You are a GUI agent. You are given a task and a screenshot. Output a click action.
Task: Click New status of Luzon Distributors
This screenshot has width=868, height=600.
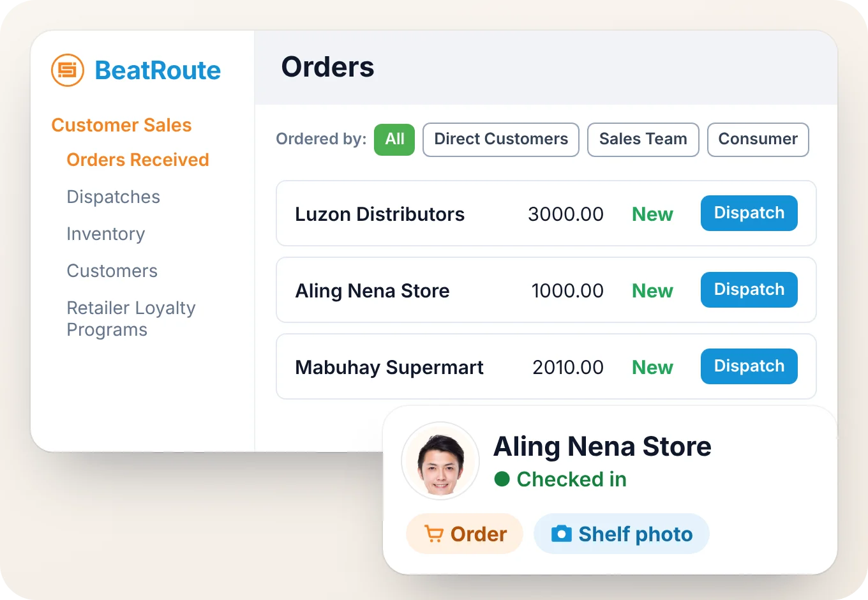pyautogui.click(x=652, y=214)
